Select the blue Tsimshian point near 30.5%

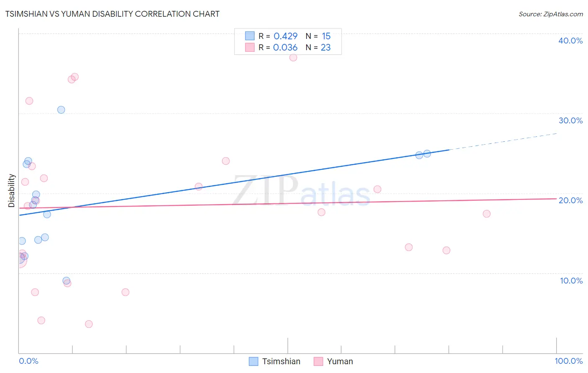(61, 110)
